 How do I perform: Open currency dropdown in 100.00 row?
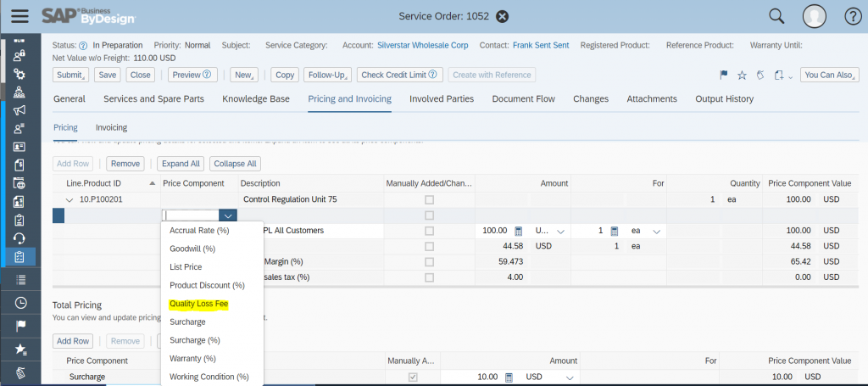(560, 231)
